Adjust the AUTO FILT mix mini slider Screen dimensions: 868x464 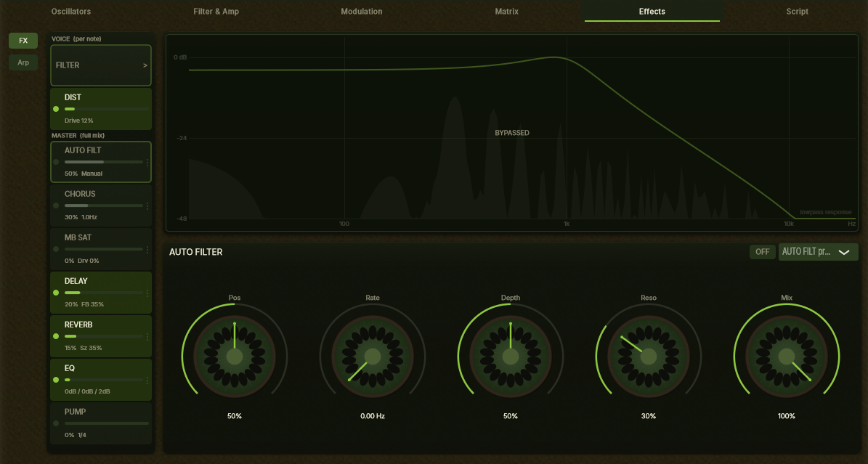click(x=104, y=162)
